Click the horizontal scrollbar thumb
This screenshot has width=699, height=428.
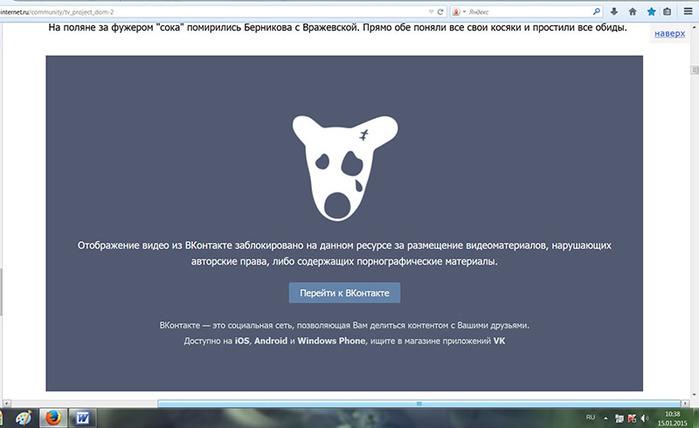[419, 403]
